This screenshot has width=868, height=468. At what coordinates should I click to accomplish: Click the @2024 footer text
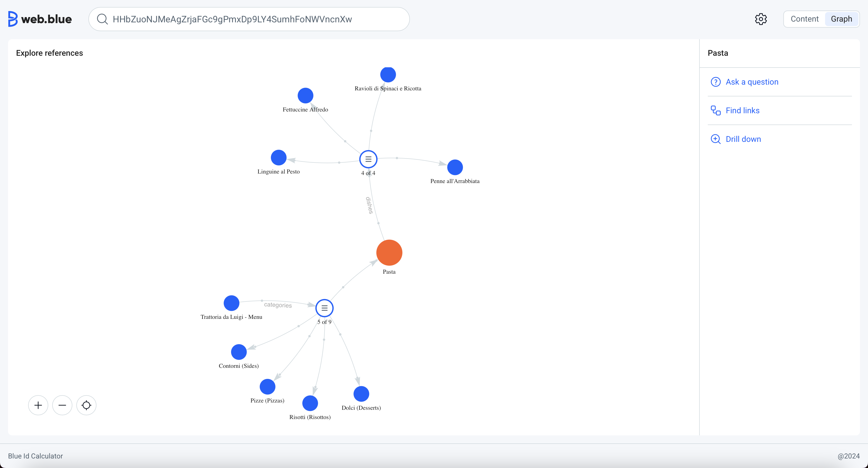click(849, 456)
